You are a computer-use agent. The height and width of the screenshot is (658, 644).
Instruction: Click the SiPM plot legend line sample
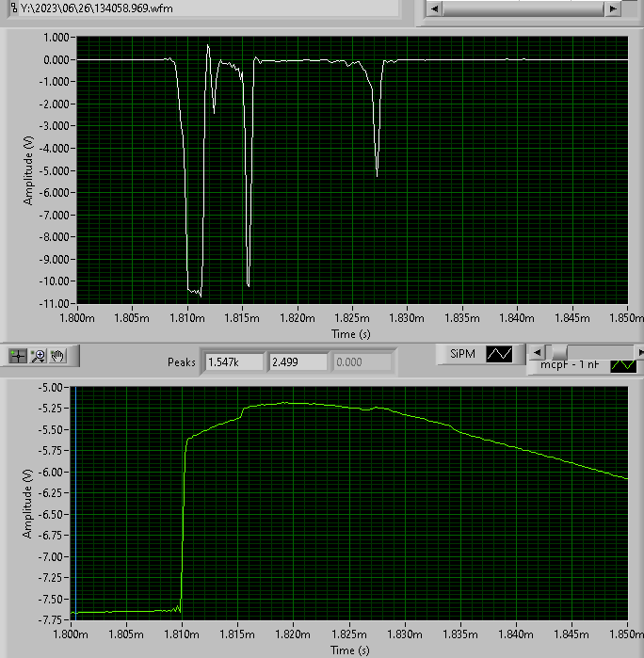point(499,354)
